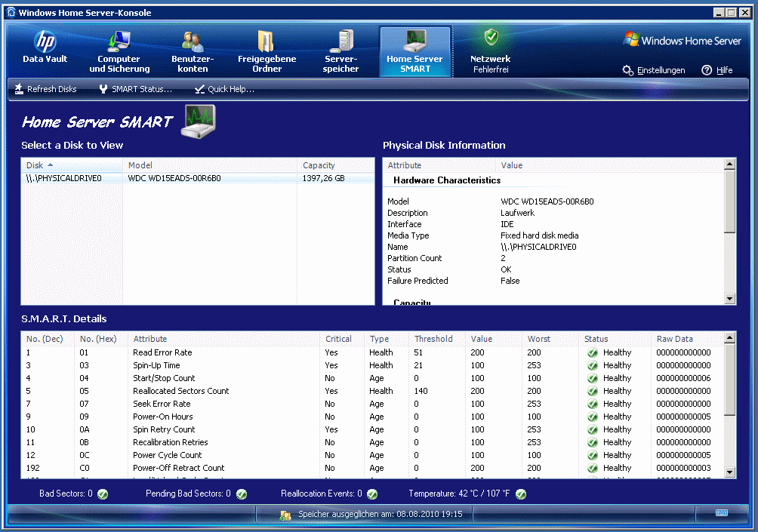The width and height of the screenshot is (758, 532).
Task: Click the storage balance icon in status bar
Action: (x=285, y=515)
